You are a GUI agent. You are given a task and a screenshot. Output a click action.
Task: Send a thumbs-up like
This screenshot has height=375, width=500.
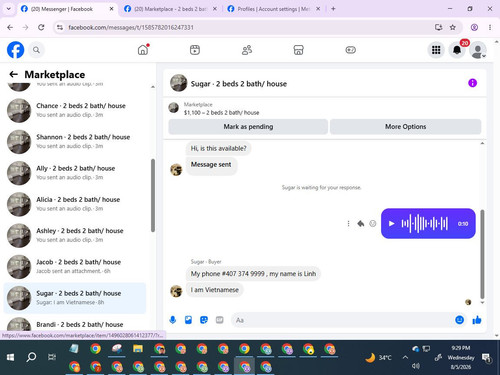pyautogui.click(x=477, y=320)
